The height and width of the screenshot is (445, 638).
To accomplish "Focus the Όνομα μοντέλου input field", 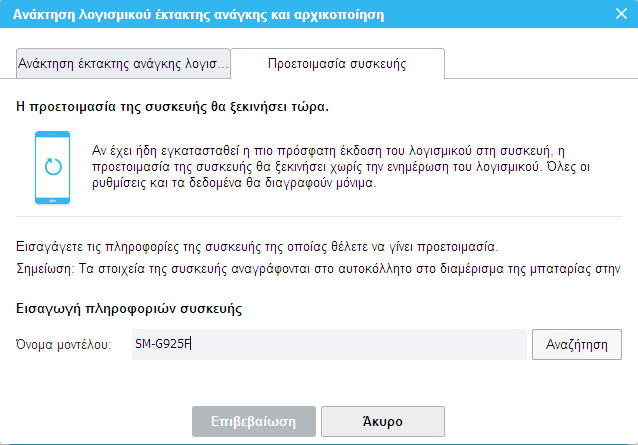I will point(329,345).
